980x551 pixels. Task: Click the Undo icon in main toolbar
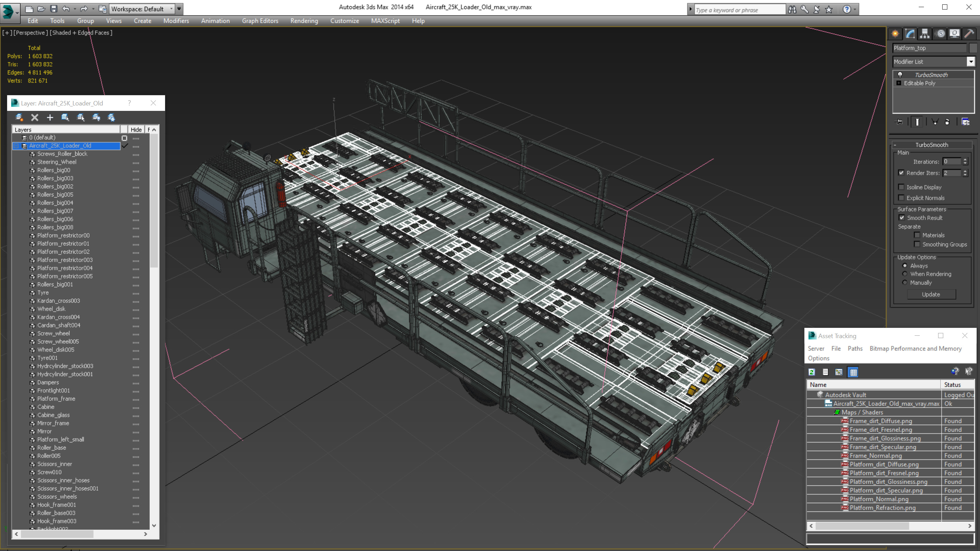tap(65, 8)
